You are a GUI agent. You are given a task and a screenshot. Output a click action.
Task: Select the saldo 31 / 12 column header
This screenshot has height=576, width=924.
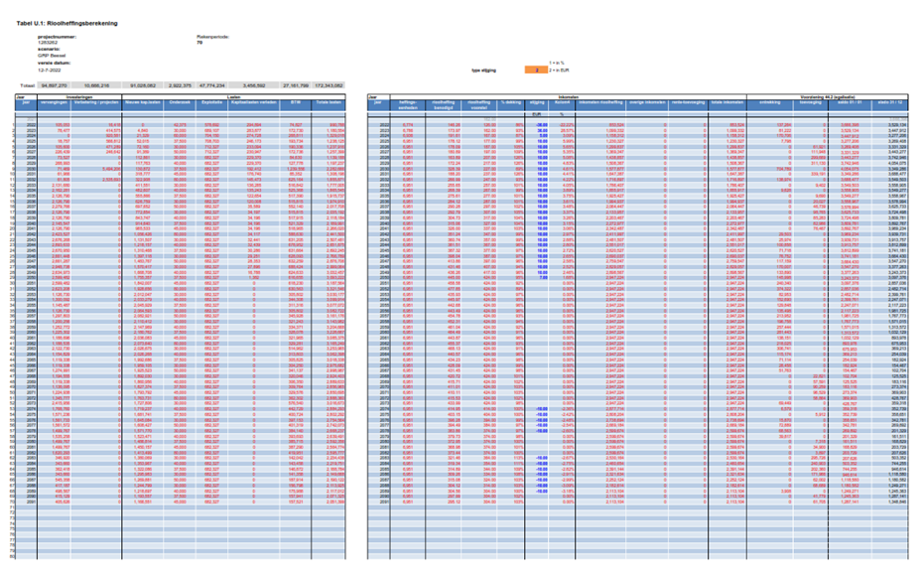tap(889, 101)
